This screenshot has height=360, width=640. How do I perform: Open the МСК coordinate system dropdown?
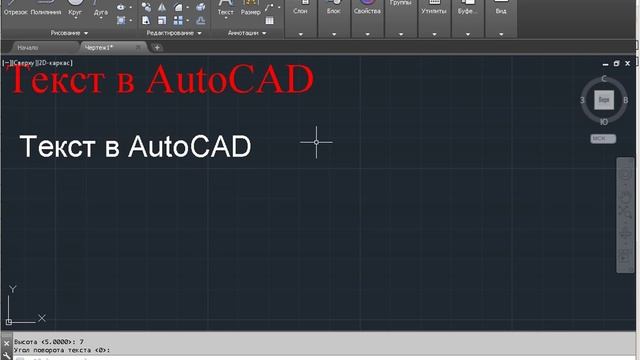(x=603, y=139)
